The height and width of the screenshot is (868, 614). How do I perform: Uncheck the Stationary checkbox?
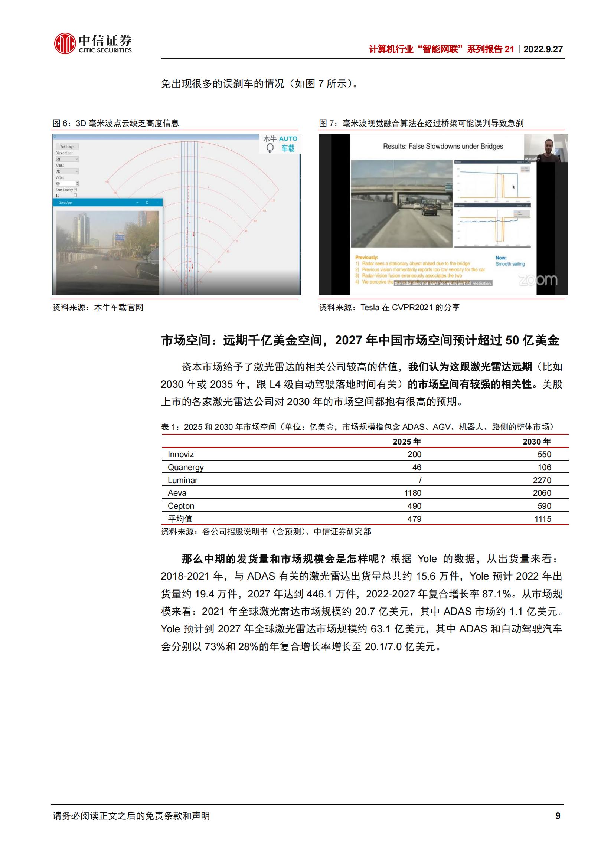pos(76,190)
